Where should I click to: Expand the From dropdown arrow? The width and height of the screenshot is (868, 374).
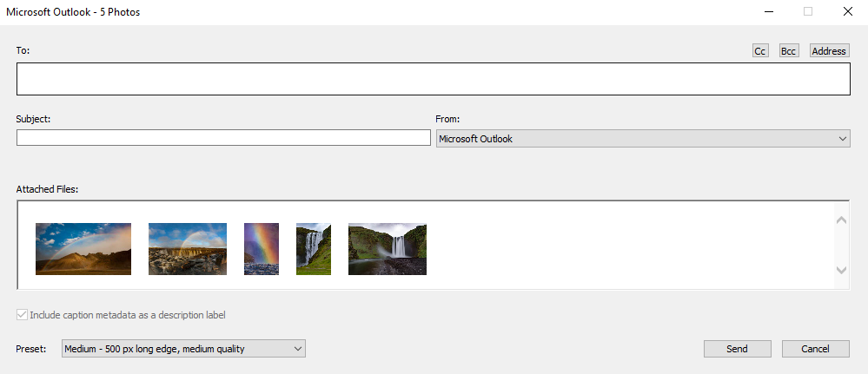coord(843,139)
